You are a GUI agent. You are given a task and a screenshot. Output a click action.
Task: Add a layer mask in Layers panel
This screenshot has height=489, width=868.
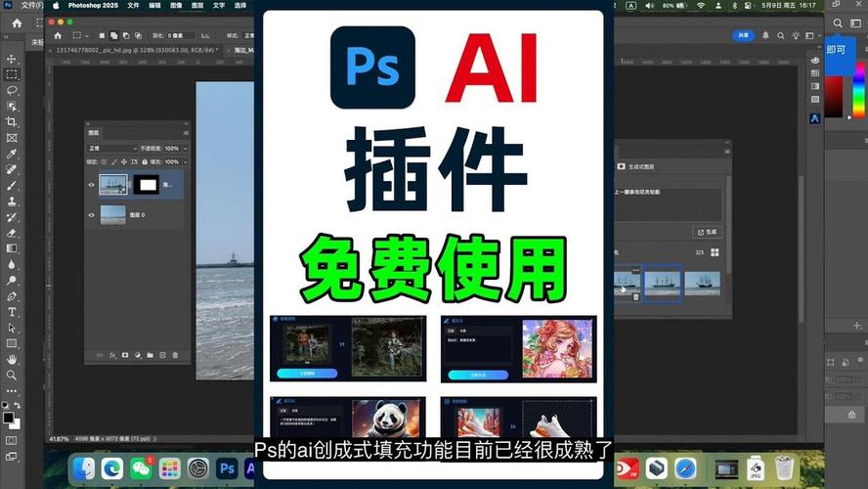[125, 356]
